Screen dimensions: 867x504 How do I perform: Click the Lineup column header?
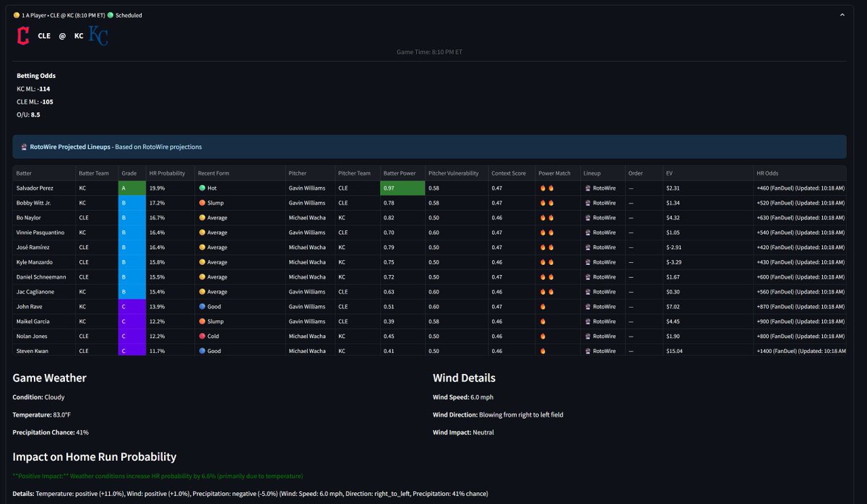click(x=603, y=173)
